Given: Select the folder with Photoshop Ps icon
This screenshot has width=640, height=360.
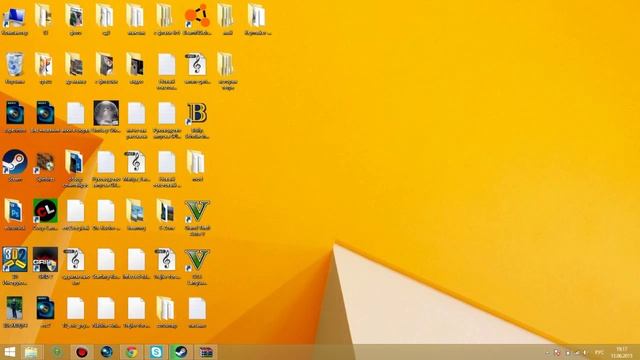Looking at the screenshot, I should 15,215.
